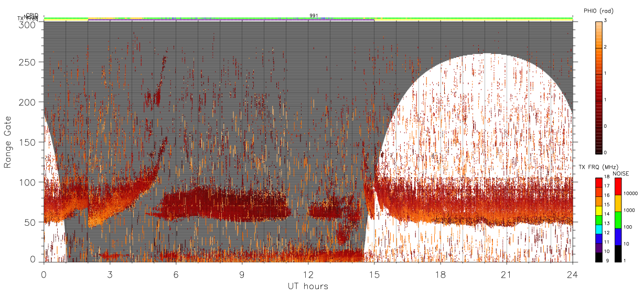The width and height of the screenshot is (644, 297).
Task: Click the 14 label in TX FRQ legend
Action: [607, 214]
